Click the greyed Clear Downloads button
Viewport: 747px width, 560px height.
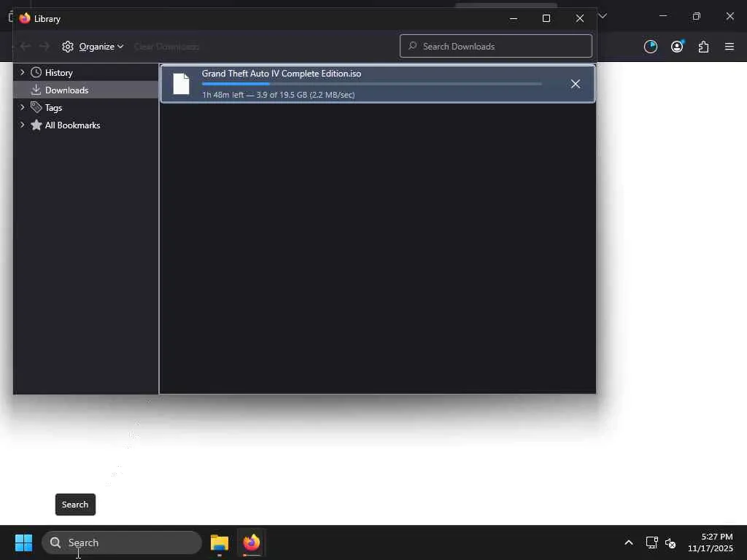click(167, 47)
